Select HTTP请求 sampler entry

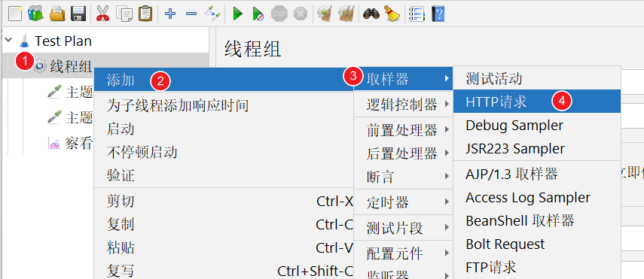pyautogui.click(x=537, y=102)
